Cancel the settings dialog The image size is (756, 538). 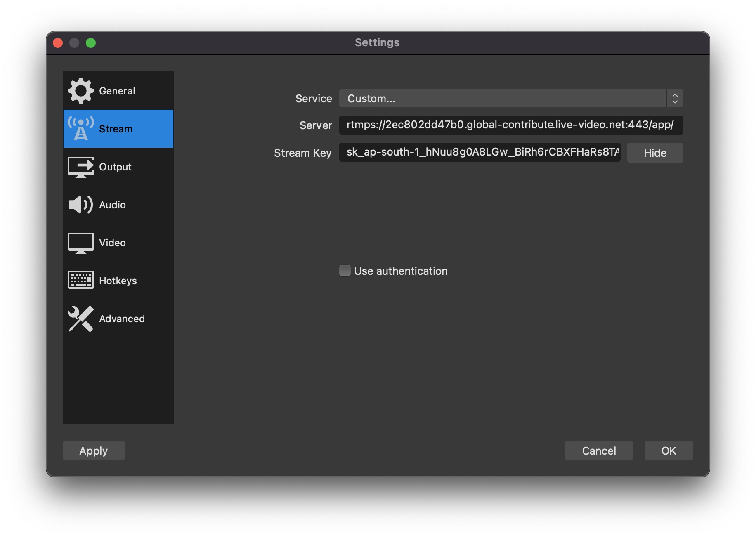[599, 451]
